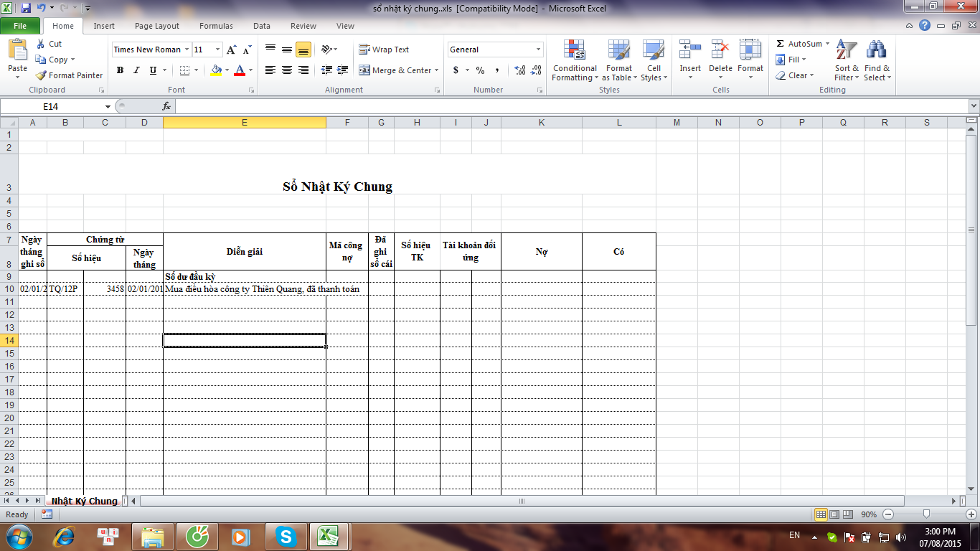The image size is (980, 551).
Task: Switch to the Review tab
Action: (303, 26)
